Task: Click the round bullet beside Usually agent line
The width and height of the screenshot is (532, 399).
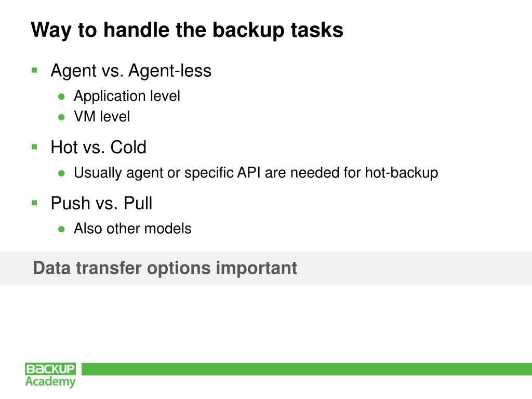Action: (61, 173)
